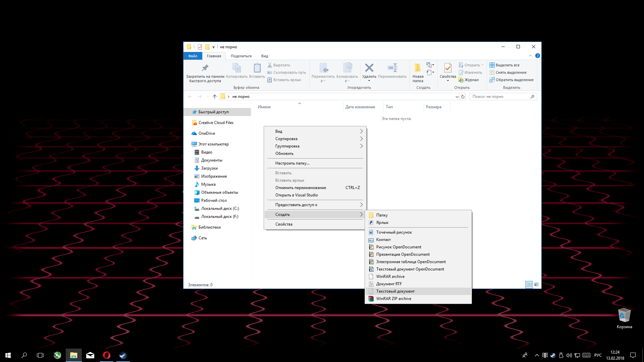The width and height of the screenshot is (644, 362).
Task: Create a Текстовый документ text file
Action: click(x=418, y=291)
